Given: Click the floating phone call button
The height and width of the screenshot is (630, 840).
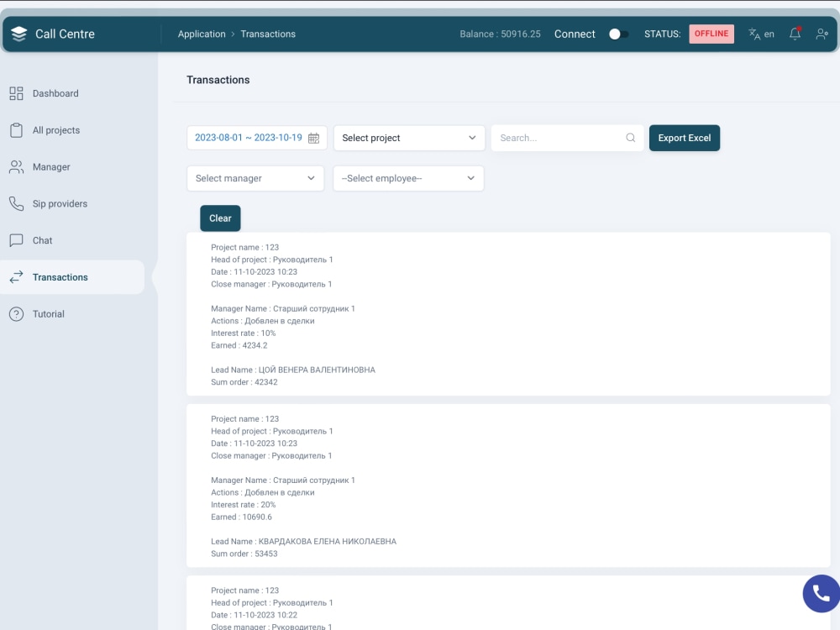Looking at the screenshot, I should click(821, 594).
